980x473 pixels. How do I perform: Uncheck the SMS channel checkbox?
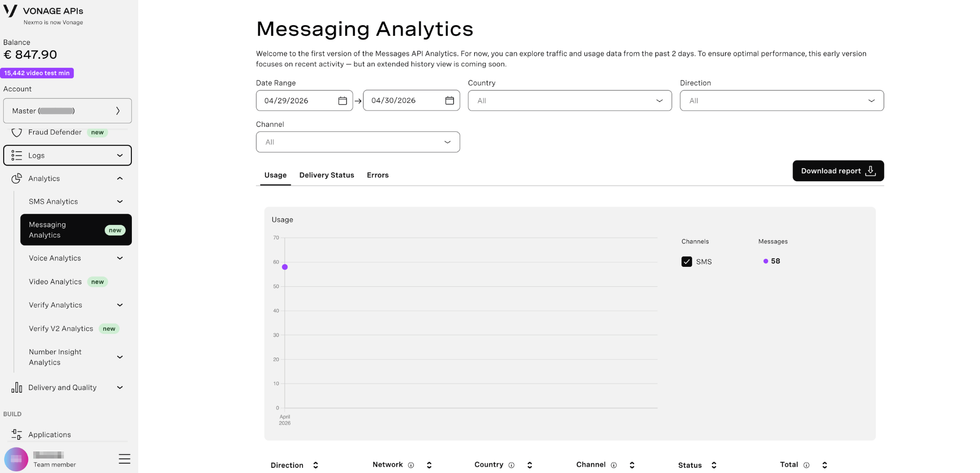coord(687,262)
